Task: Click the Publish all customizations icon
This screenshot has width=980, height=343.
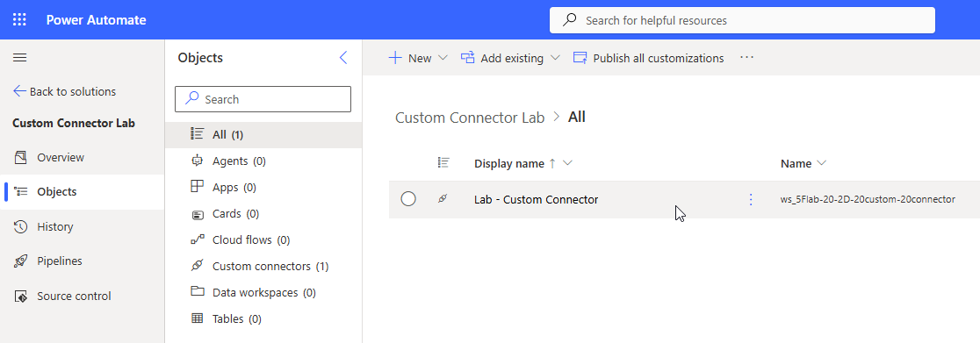Action: (x=580, y=58)
